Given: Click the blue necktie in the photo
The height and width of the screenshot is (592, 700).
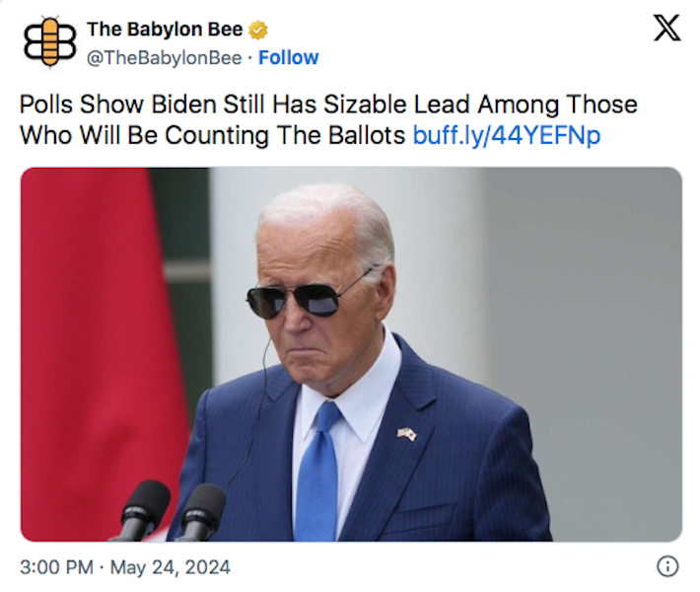Looking at the screenshot, I should pyautogui.click(x=317, y=474).
